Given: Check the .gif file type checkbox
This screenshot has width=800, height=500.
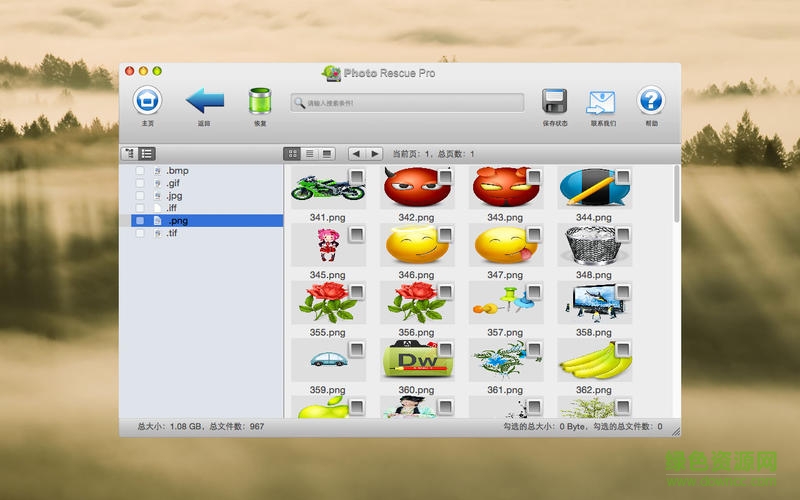Looking at the screenshot, I should pos(140,183).
